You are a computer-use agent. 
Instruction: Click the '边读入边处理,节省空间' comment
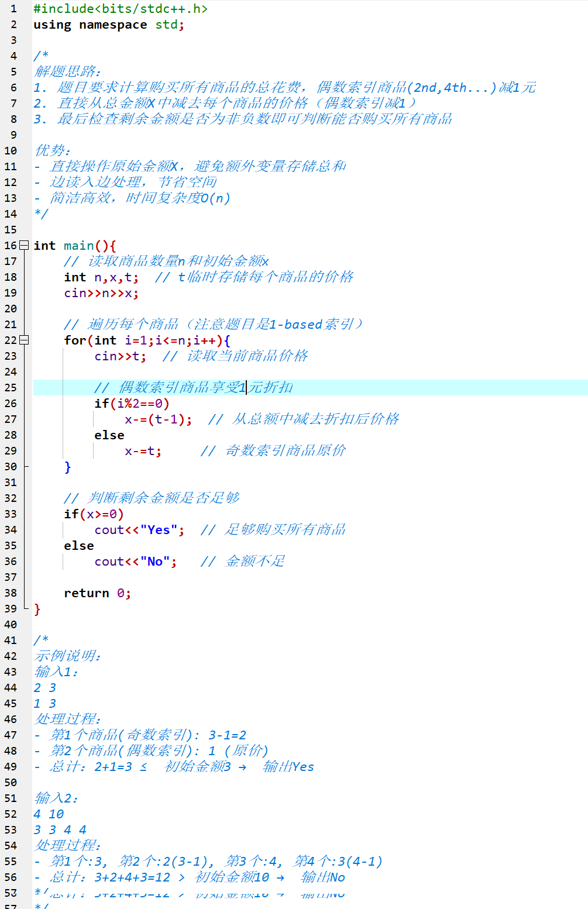pyautogui.click(x=133, y=182)
